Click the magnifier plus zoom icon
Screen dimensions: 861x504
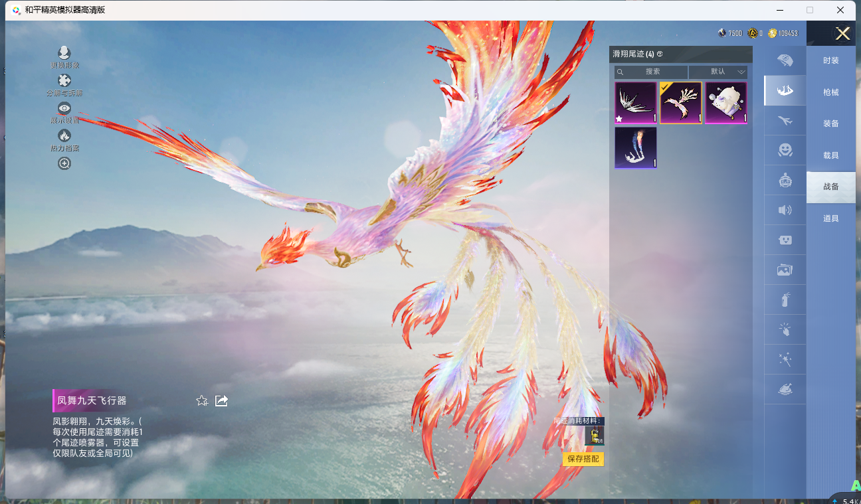pos(64,163)
